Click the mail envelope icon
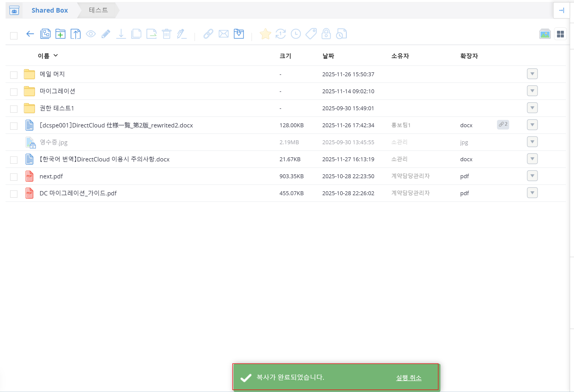The height and width of the screenshot is (392, 574). tap(223, 34)
